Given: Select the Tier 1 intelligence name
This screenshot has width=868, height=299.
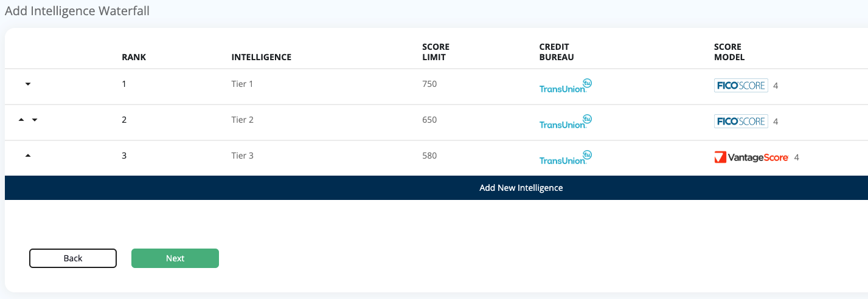Looking at the screenshot, I should 242,84.
